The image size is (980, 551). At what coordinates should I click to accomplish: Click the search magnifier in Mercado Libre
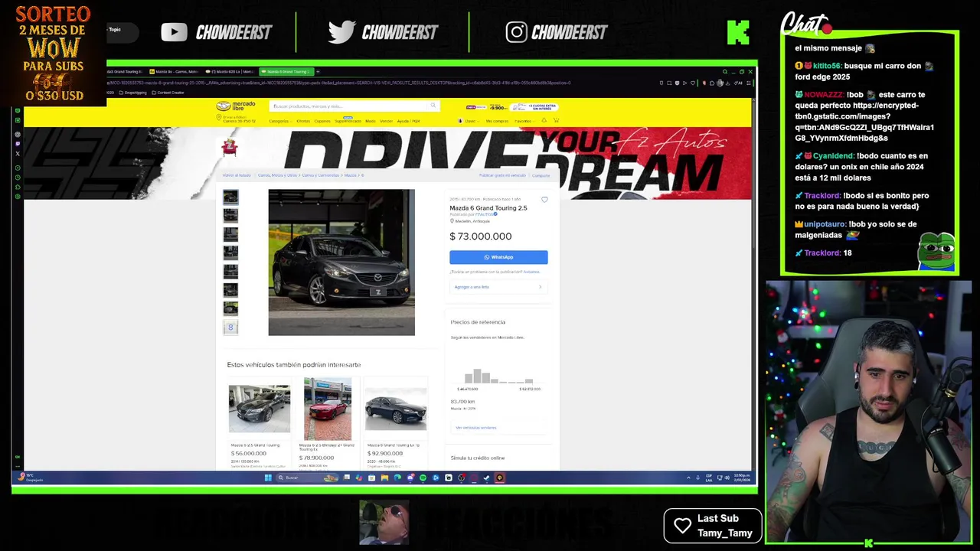click(x=433, y=106)
